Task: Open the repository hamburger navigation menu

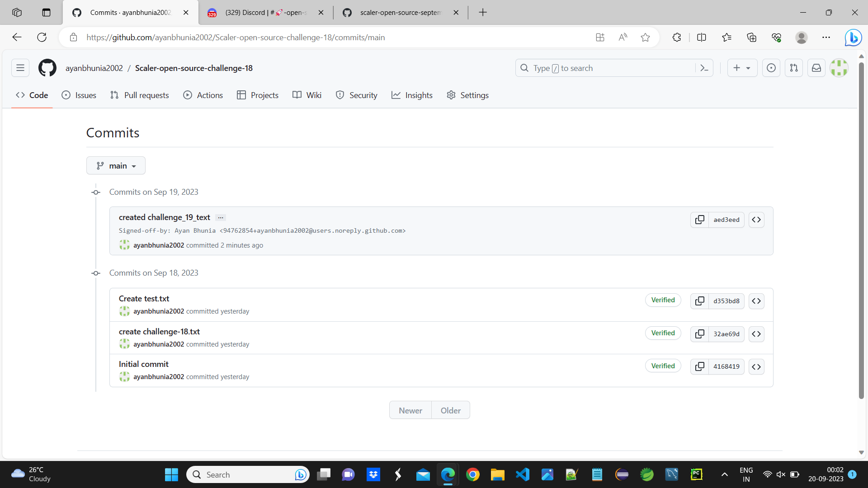Action: pyautogui.click(x=20, y=68)
